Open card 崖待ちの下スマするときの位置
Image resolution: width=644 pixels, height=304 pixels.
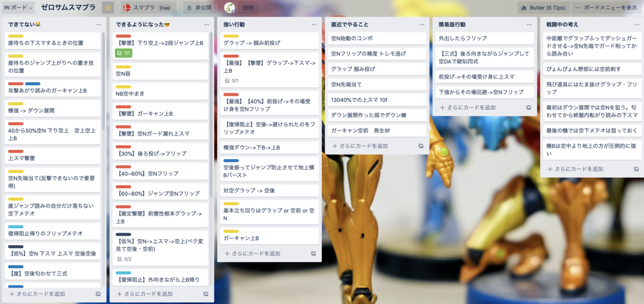coord(53,40)
